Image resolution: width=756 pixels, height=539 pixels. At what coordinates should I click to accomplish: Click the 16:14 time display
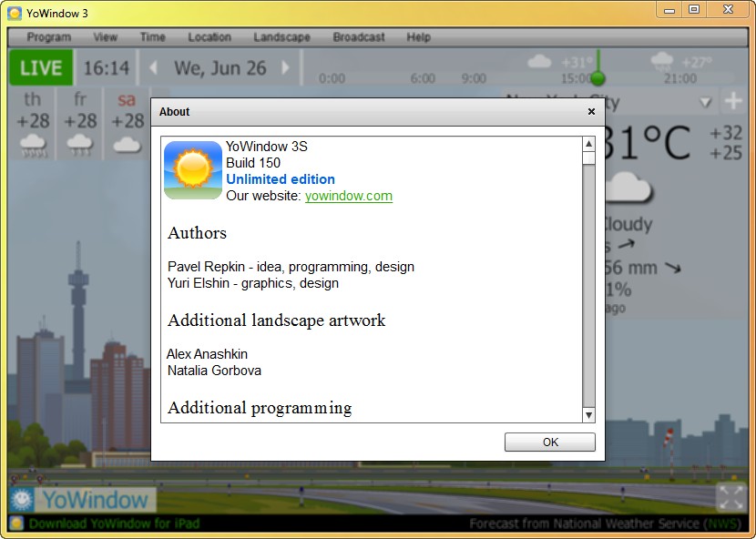click(107, 68)
